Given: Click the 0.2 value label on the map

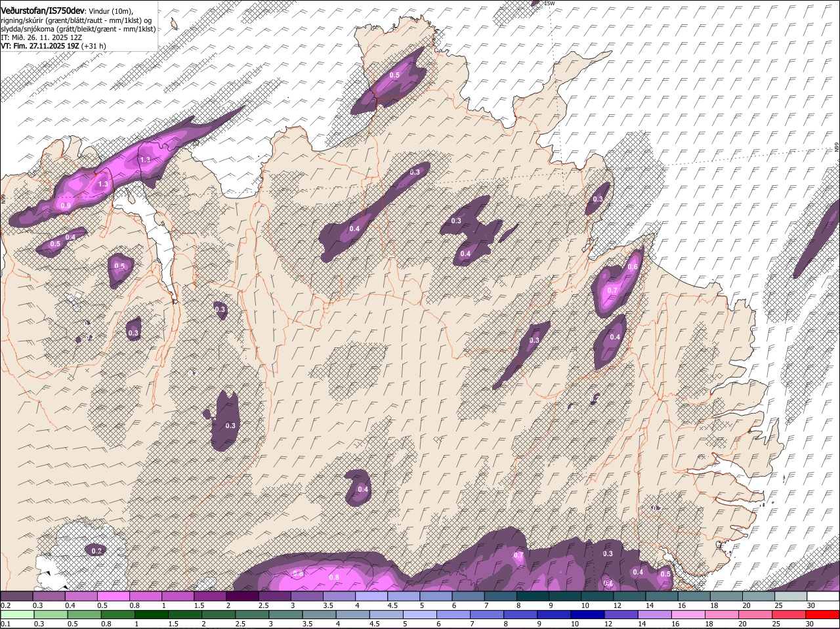Looking at the screenshot, I should point(97,550).
